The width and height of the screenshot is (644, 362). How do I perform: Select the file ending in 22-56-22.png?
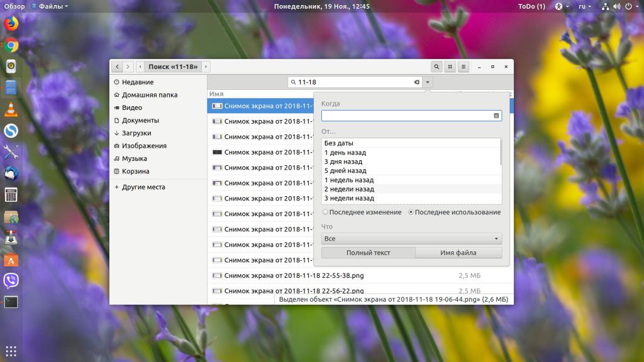pos(360,290)
